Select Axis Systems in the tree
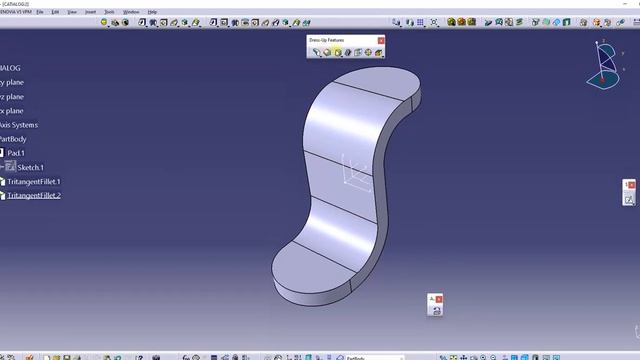This screenshot has width=640, height=360. (19, 125)
